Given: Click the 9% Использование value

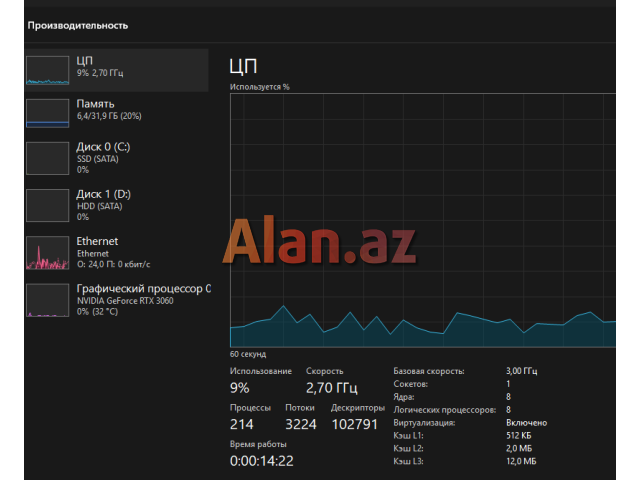Looking at the screenshot, I should [x=240, y=387].
